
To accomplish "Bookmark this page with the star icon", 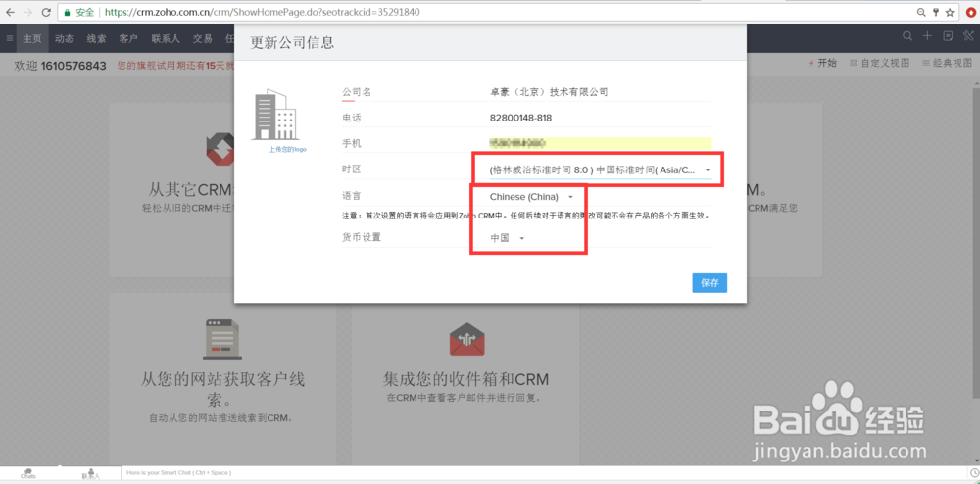I will click(x=950, y=12).
